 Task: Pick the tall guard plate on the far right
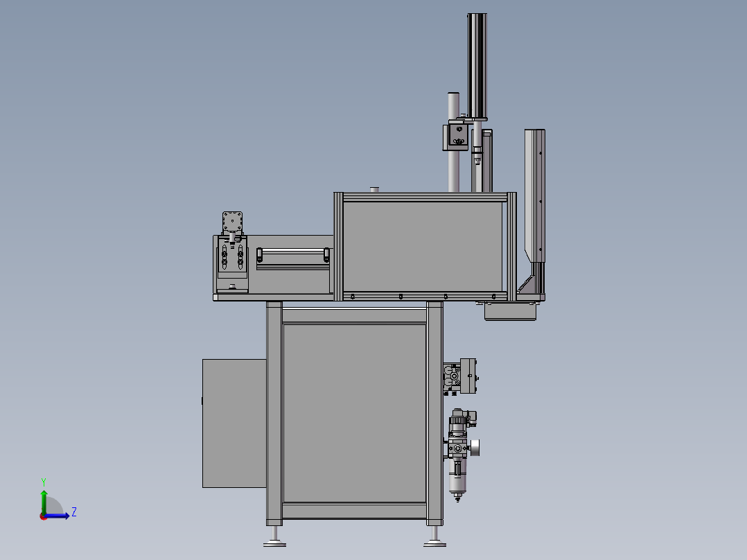click(534, 195)
